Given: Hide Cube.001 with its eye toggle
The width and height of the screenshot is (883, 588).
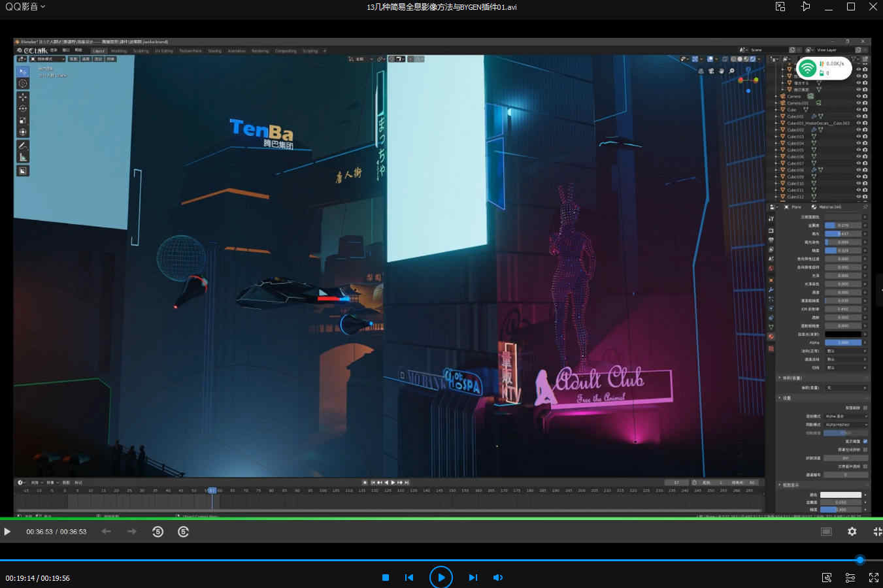Looking at the screenshot, I should (x=858, y=116).
